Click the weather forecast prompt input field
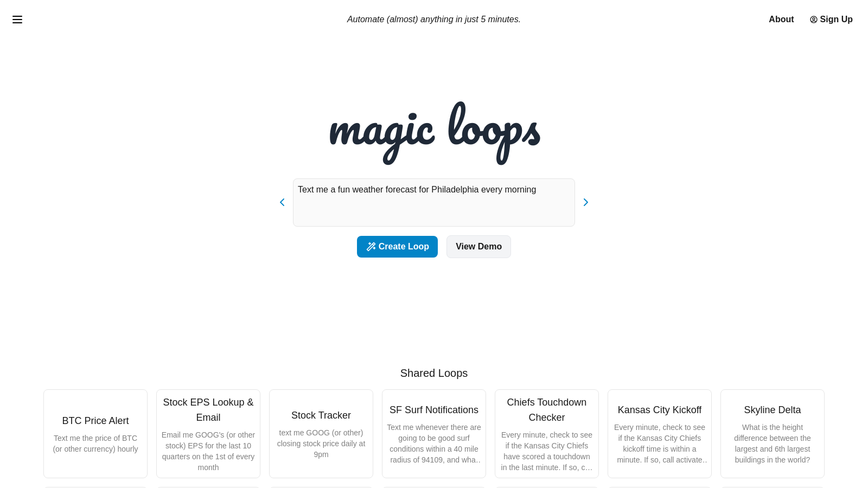 [x=434, y=202]
